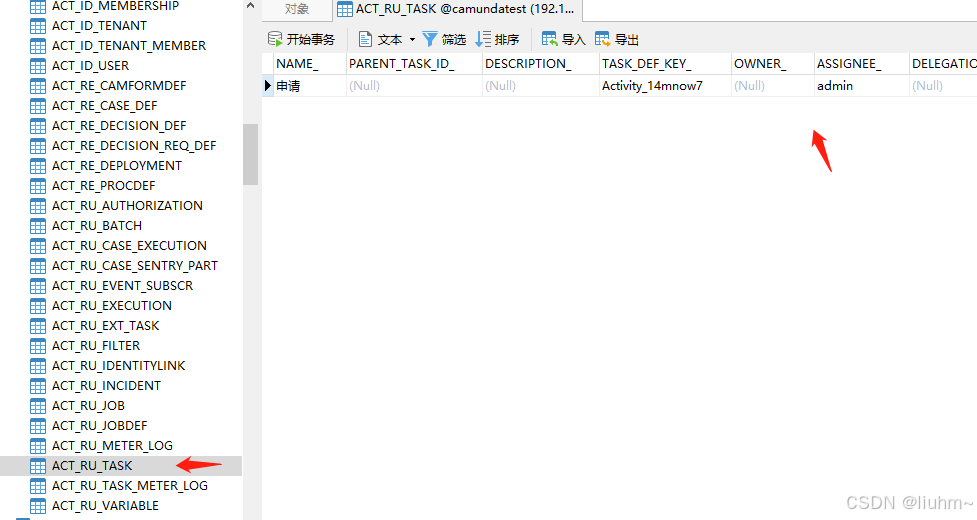Click the sort (排序) icon
The width and height of the screenshot is (977, 520).
[483, 39]
